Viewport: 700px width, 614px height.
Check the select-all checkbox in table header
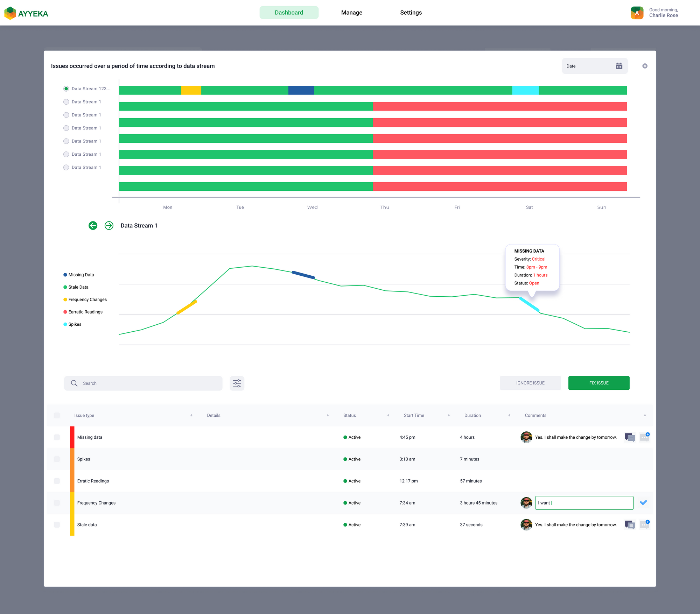57,415
